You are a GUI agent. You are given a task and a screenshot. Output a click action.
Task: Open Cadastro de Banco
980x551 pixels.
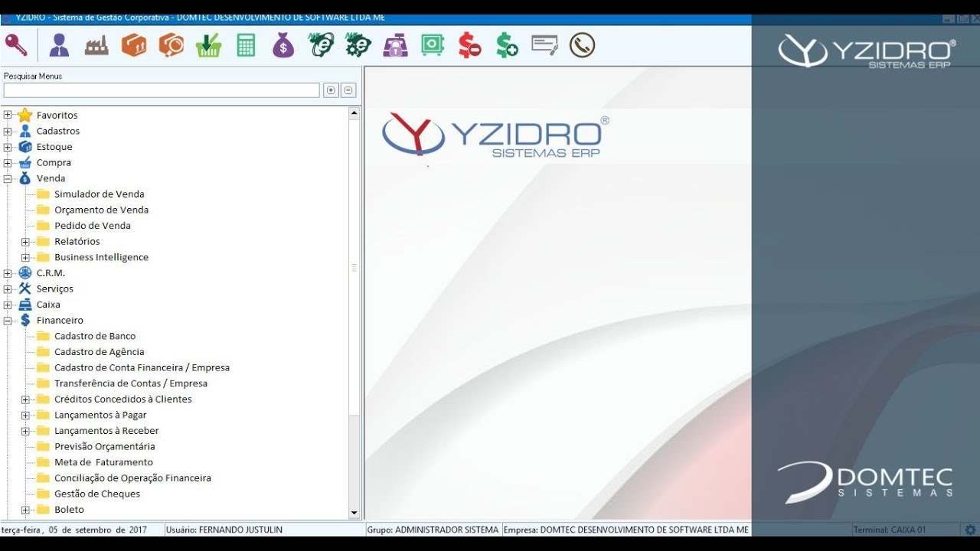(95, 336)
